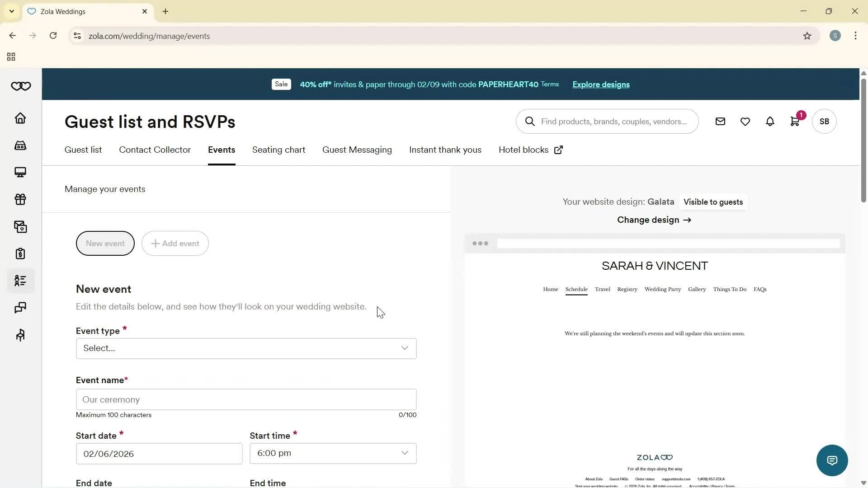868x488 pixels.
Task: Open the wedding website monitor icon
Action: pos(20,172)
